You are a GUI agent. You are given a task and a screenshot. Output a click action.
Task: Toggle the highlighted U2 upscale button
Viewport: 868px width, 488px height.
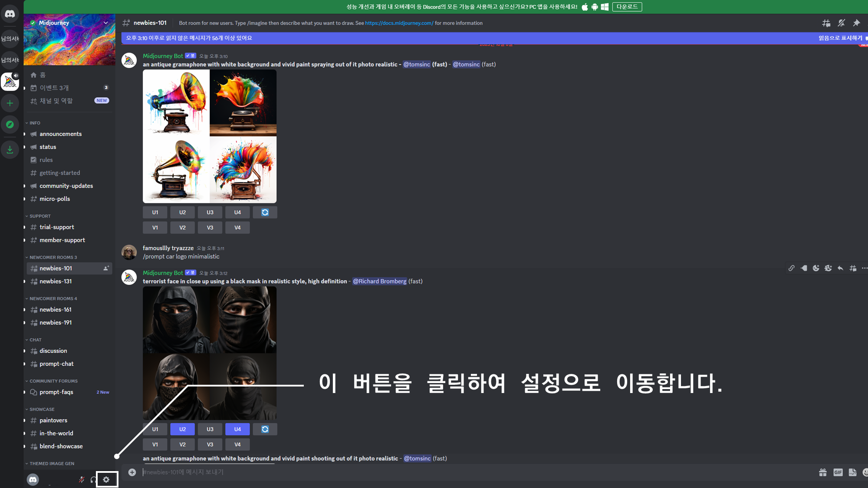(x=182, y=429)
